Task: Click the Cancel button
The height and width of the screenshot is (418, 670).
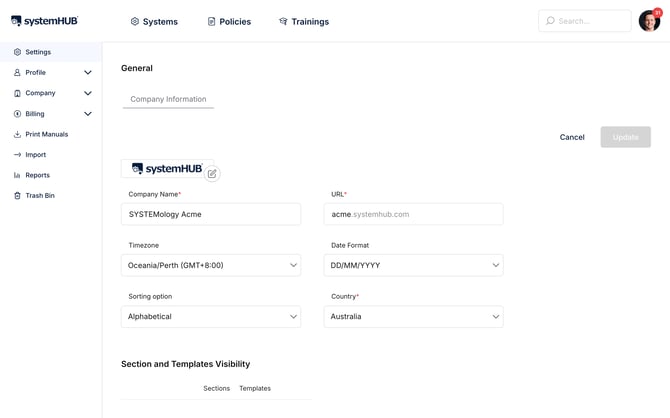Action: [x=572, y=137]
